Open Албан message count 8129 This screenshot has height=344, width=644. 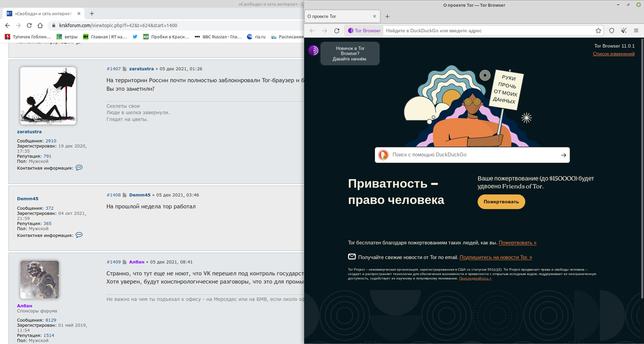pyautogui.click(x=51, y=320)
